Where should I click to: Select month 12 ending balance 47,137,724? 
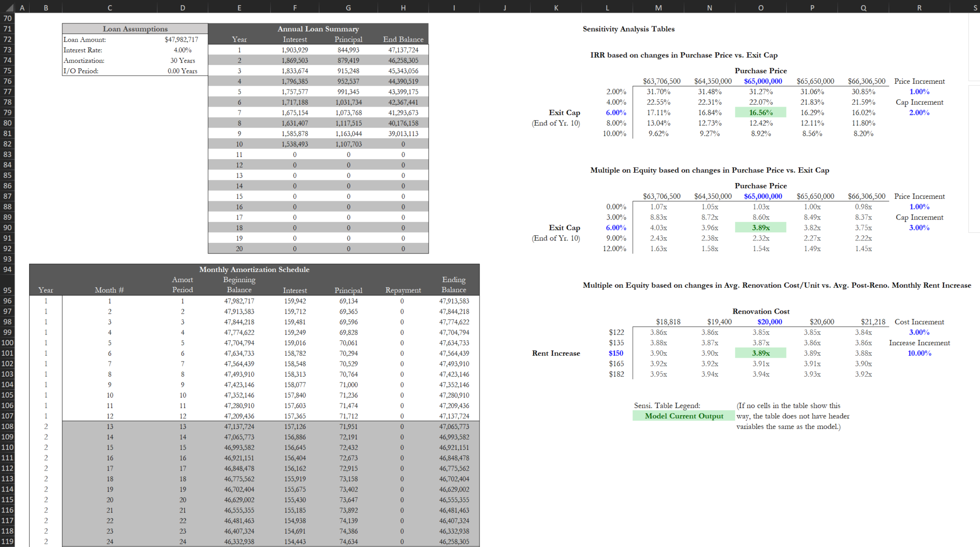(x=454, y=416)
